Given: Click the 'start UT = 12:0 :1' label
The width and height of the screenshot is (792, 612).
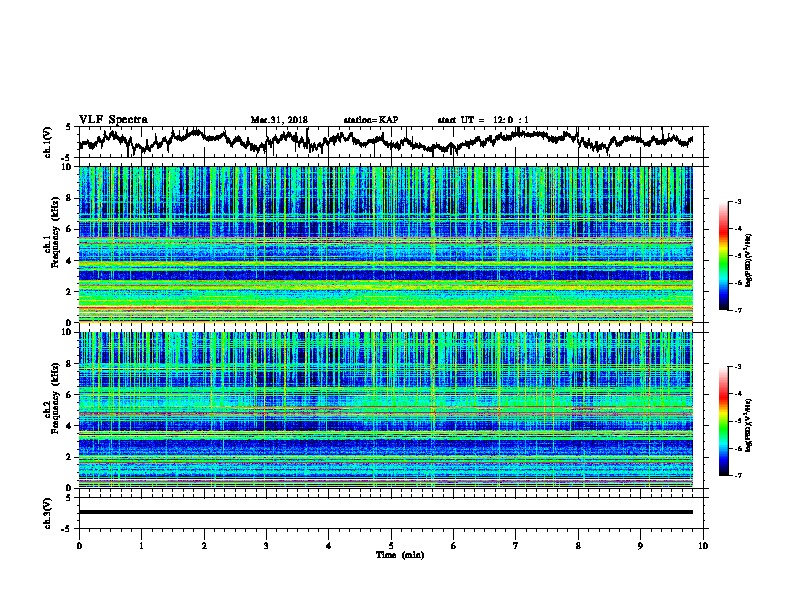Looking at the screenshot, I should pyautogui.click(x=483, y=120).
